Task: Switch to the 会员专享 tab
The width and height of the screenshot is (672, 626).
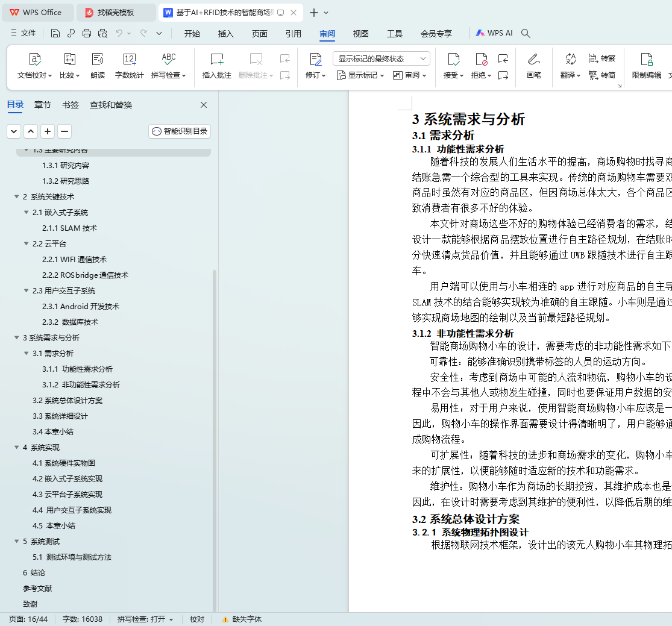Action: 436,33
